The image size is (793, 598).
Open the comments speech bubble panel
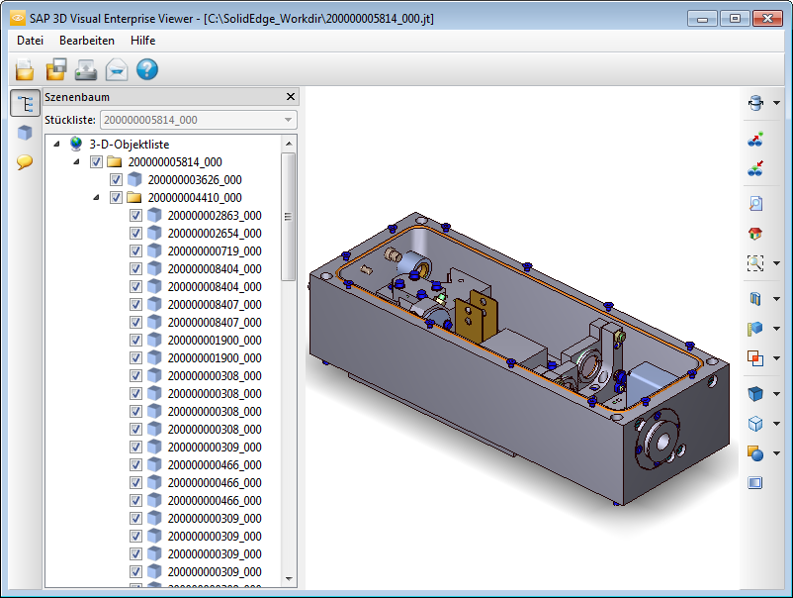pos(24,162)
